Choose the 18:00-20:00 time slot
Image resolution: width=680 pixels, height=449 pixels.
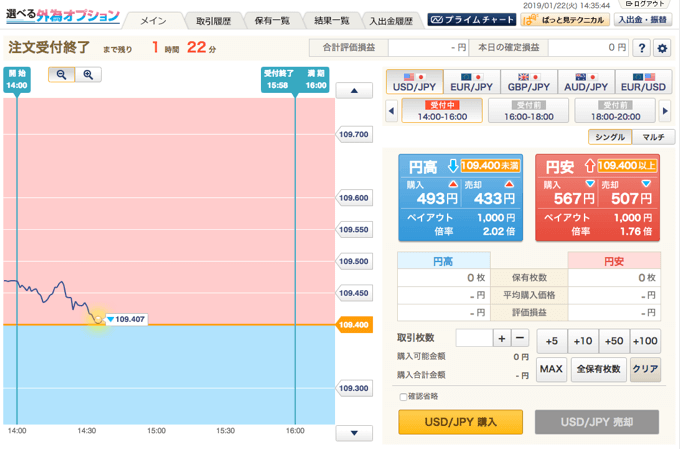[615, 111]
